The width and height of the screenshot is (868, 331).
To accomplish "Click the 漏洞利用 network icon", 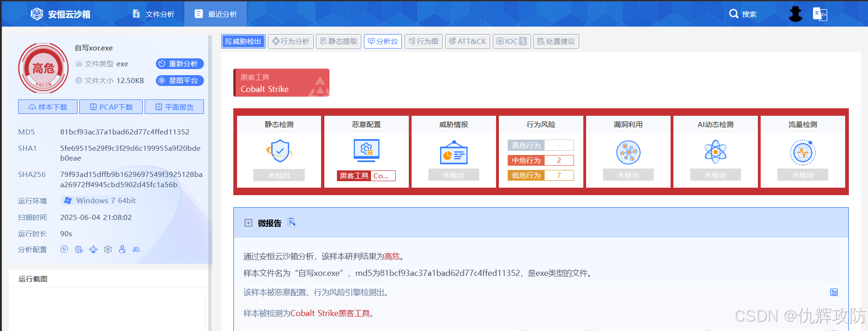I will pos(628,152).
